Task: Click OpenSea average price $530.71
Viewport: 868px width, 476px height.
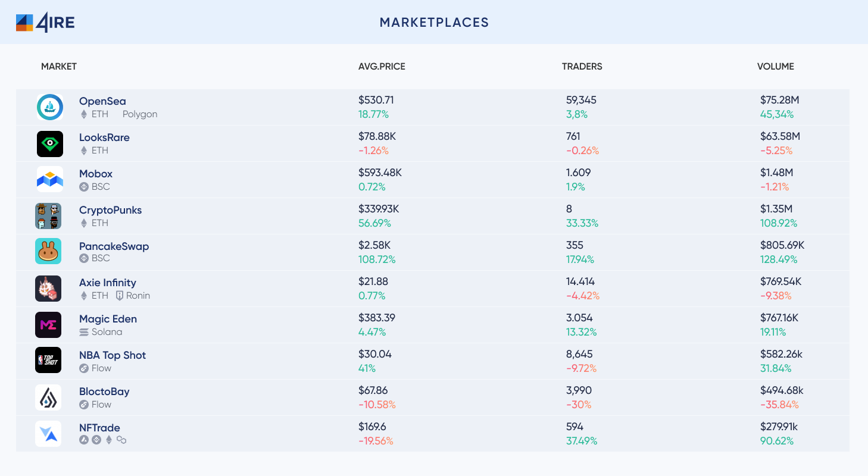Action: point(376,100)
